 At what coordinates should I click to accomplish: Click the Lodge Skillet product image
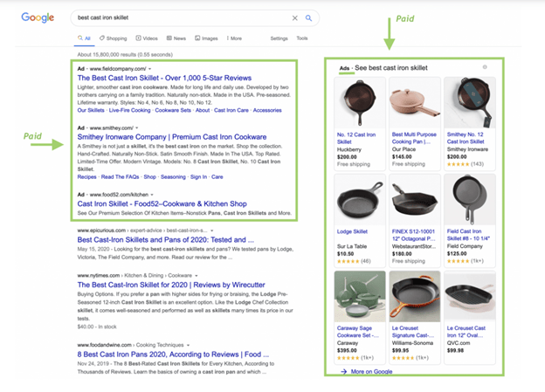pyautogui.click(x=360, y=200)
